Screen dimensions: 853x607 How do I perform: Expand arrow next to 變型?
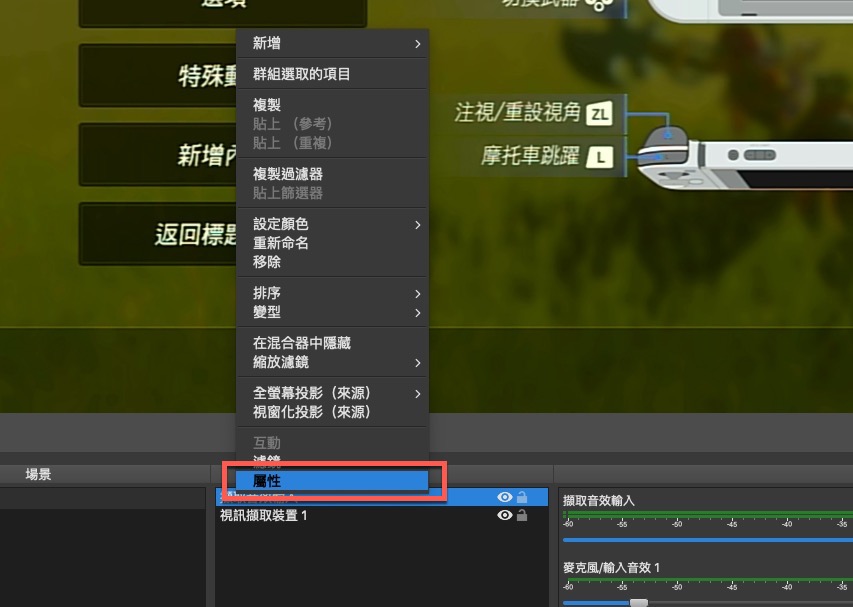[x=417, y=313]
